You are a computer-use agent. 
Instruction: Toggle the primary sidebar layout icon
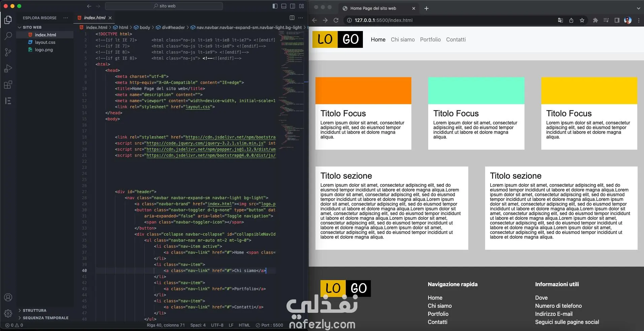(x=275, y=6)
